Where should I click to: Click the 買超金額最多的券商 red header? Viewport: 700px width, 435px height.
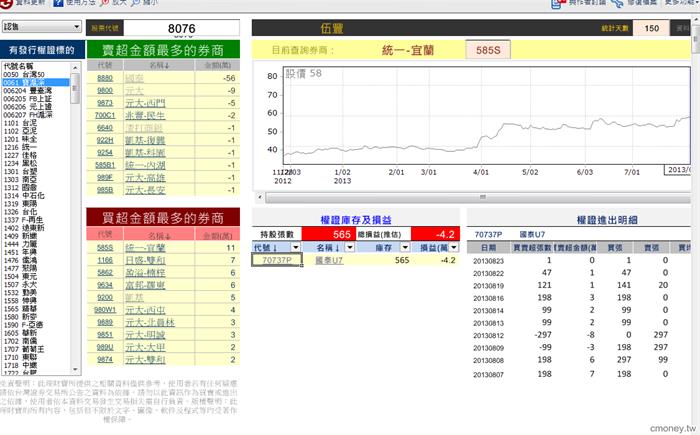point(163,218)
